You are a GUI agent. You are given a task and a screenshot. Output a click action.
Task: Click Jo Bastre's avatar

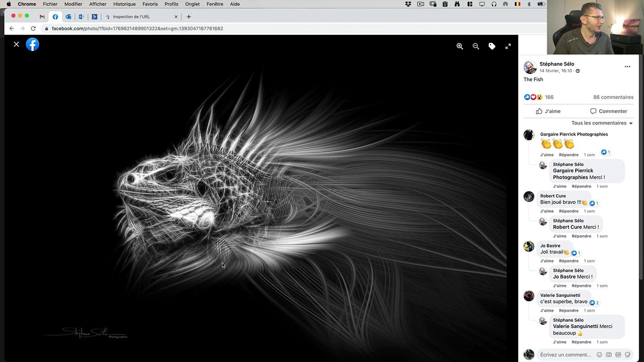point(529,246)
